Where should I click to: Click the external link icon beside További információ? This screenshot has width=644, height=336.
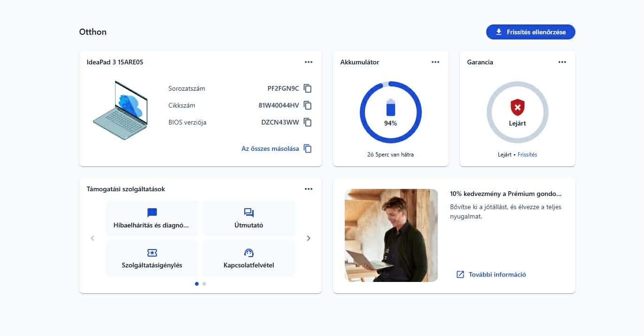click(460, 274)
